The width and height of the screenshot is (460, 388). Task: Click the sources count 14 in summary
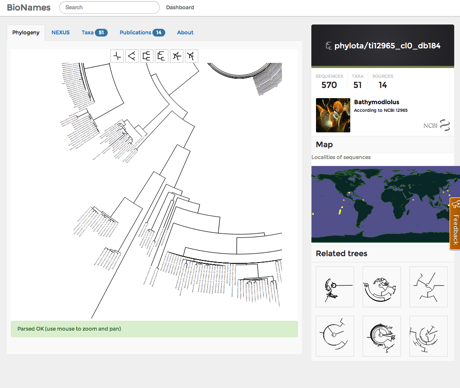click(x=383, y=85)
